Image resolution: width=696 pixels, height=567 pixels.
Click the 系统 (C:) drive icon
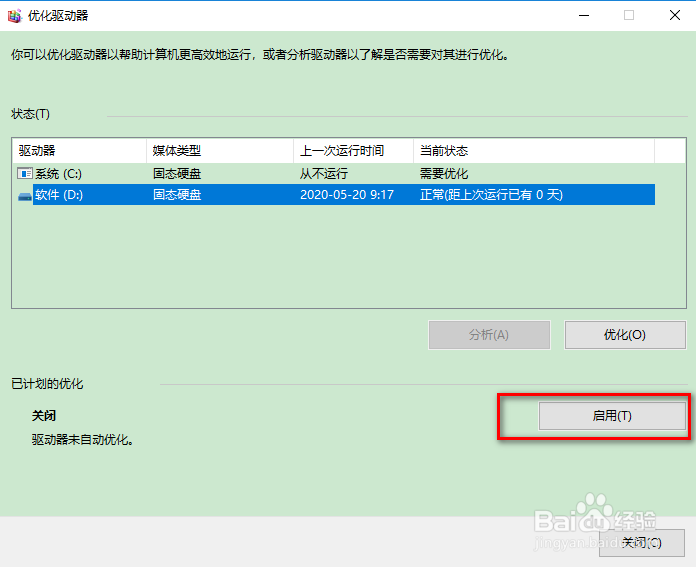pos(25,173)
